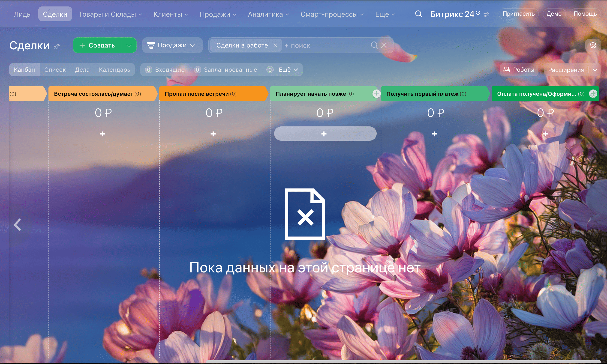607x364 pixels.
Task: Clear the search filter with X icon
Action: coord(384,45)
